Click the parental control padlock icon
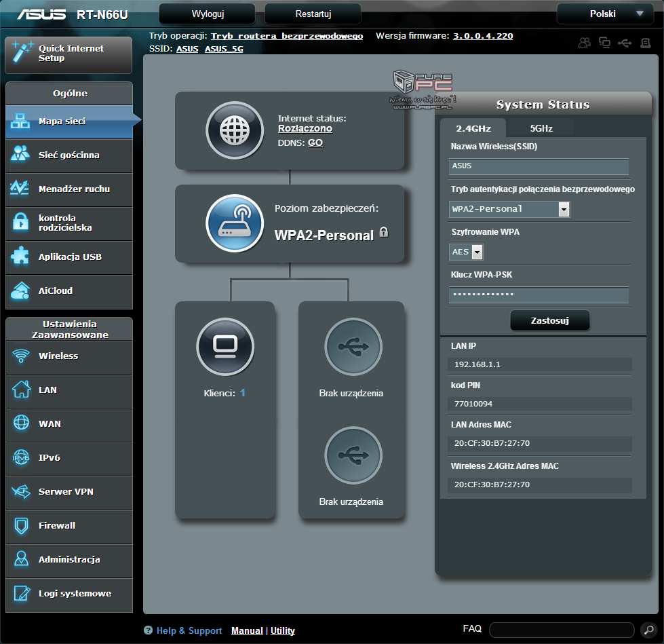This screenshot has width=664, height=644. click(x=20, y=221)
